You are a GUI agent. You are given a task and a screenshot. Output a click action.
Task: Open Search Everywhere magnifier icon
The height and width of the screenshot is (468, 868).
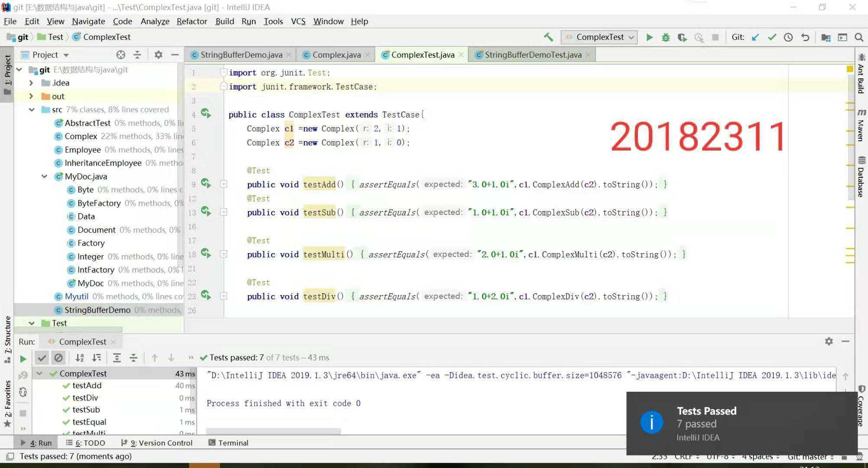click(x=859, y=38)
